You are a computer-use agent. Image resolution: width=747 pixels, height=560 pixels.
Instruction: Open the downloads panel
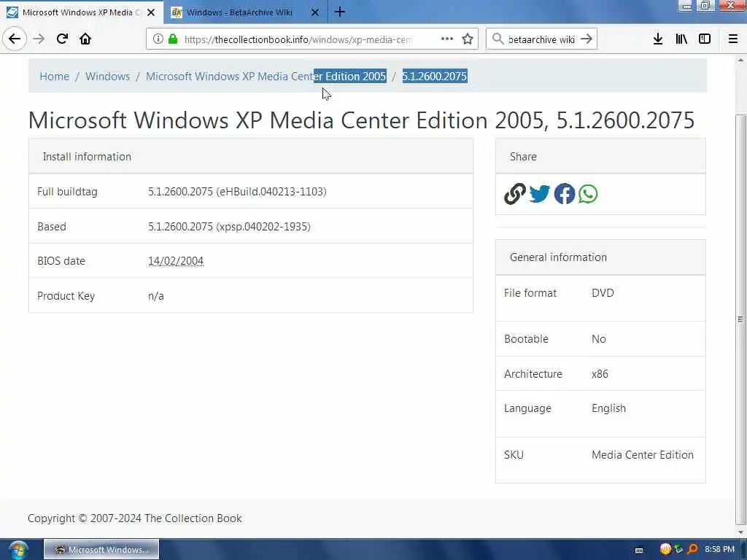pos(657,39)
